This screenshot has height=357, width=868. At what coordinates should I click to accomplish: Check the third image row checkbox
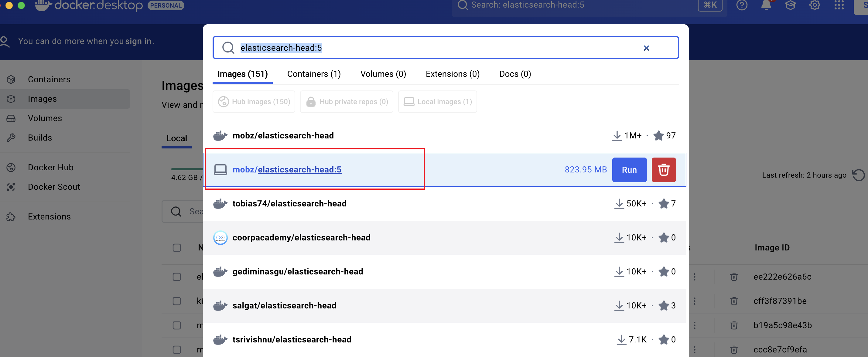click(x=176, y=325)
